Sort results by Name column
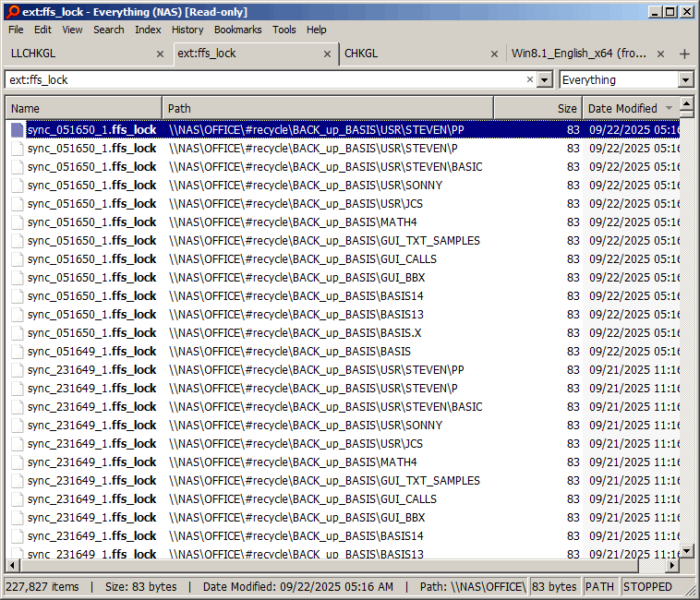The width and height of the screenshot is (700, 600). pyautogui.click(x=84, y=108)
